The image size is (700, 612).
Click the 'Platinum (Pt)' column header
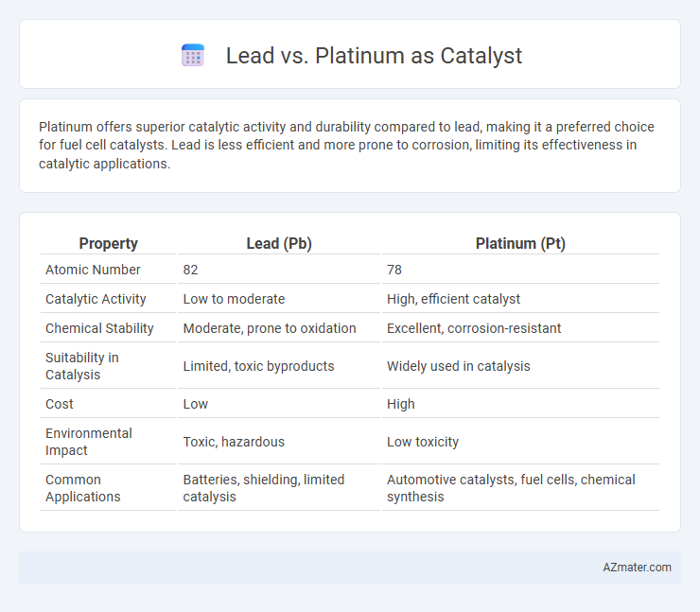520,243
